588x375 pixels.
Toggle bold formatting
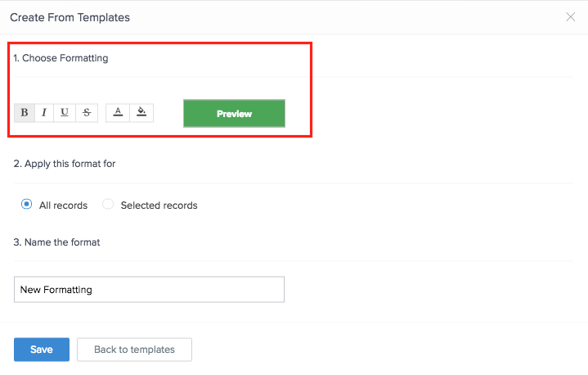point(25,113)
